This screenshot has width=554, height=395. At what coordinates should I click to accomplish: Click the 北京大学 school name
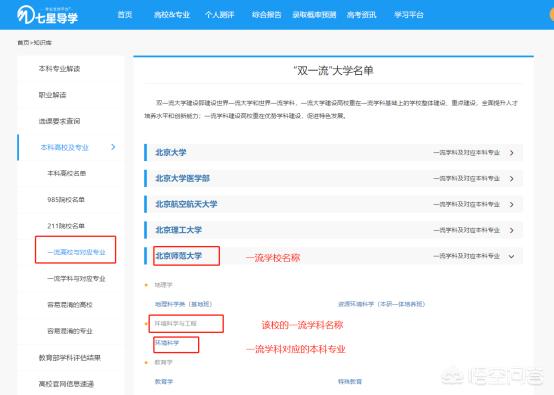click(171, 153)
